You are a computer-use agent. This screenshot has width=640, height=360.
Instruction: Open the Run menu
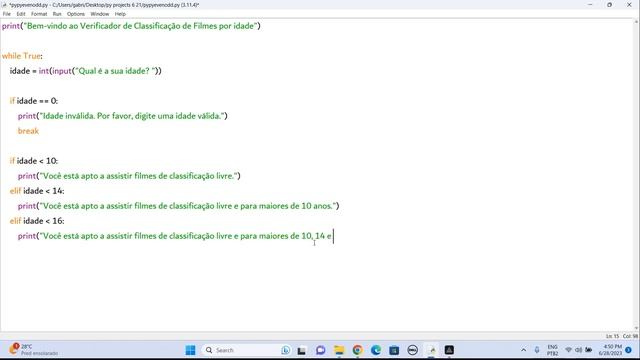[x=57, y=14]
